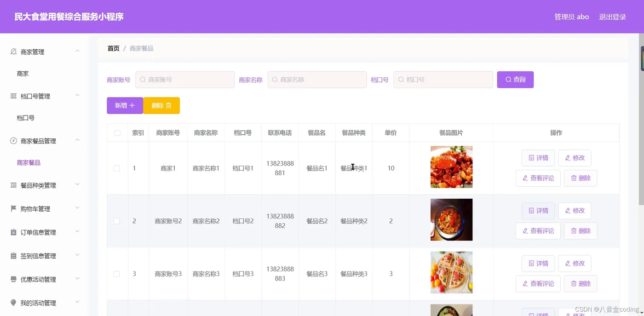644x316 pixels.
Task: Click the 商家餐品管理 compass icon in sidebar
Action: (x=13, y=141)
